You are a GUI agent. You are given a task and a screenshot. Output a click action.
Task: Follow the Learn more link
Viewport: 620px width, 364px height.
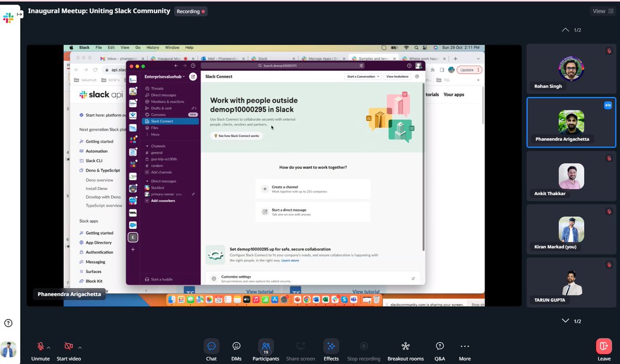point(290,261)
